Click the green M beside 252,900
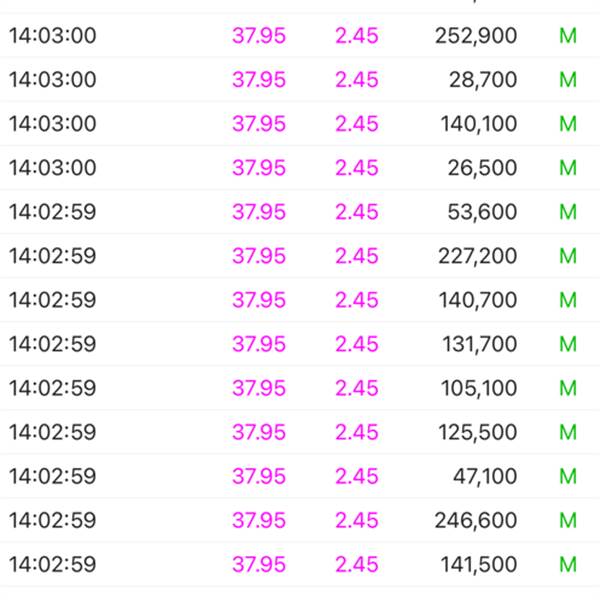This screenshot has height=600, width=600. [x=568, y=36]
